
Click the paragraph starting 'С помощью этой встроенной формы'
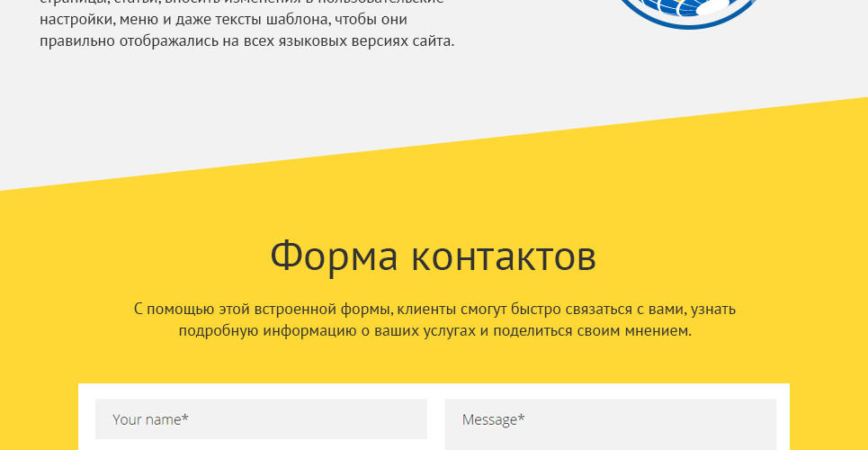tap(434, 319)
